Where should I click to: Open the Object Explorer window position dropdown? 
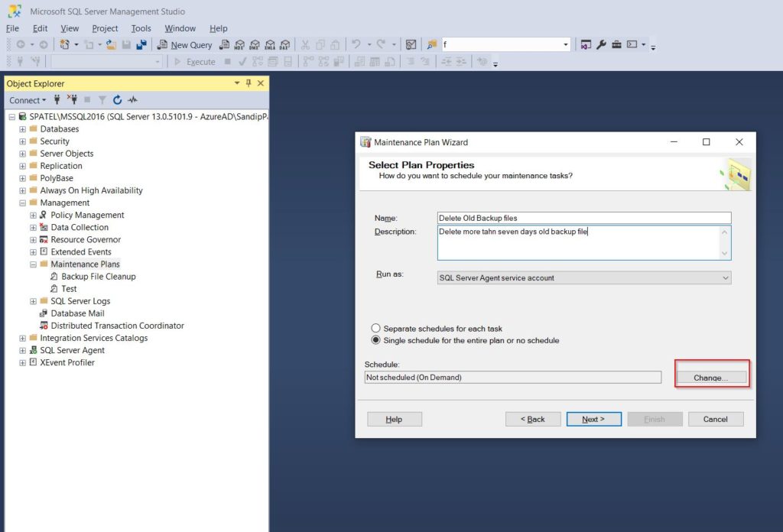(237, 83)
